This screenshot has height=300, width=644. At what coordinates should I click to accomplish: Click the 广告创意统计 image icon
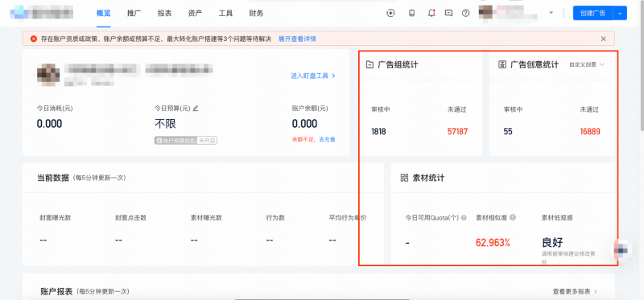point(502,64)
